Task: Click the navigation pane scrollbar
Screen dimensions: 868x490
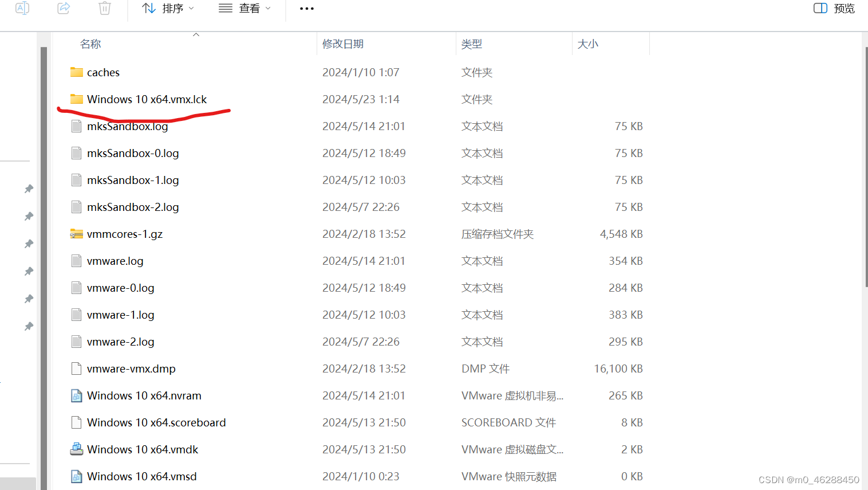Action: 44,267
